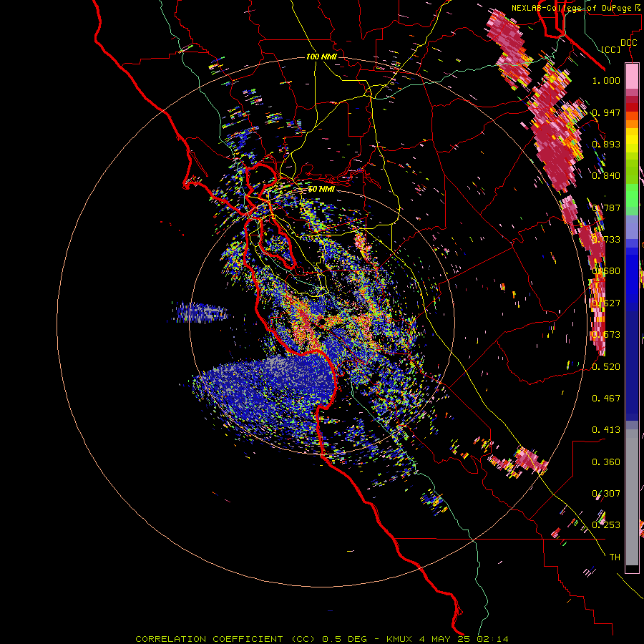Pick the bright green segment of the color bar

click(x=632, y=195)
